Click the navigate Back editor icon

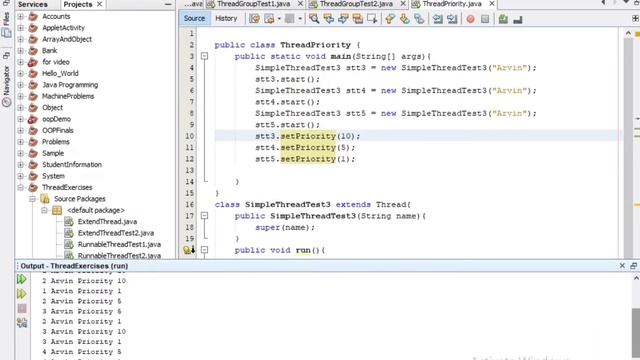point(269,19)
